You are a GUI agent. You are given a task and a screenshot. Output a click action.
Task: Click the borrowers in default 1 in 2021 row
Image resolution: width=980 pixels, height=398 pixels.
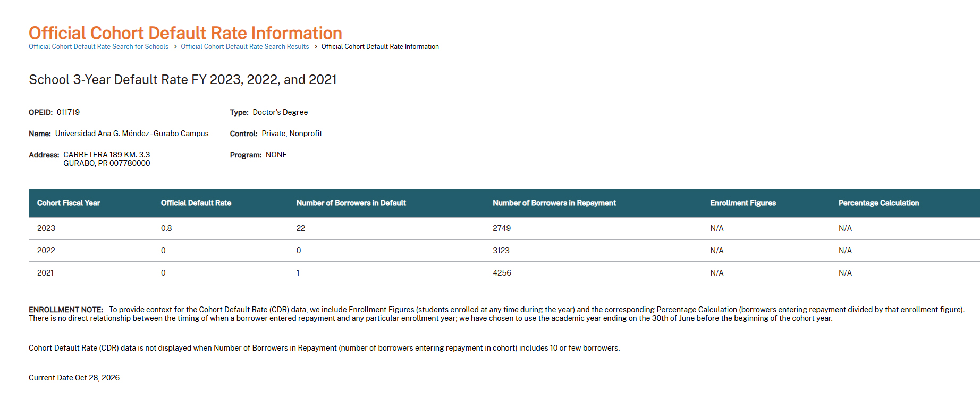(298, 273)
